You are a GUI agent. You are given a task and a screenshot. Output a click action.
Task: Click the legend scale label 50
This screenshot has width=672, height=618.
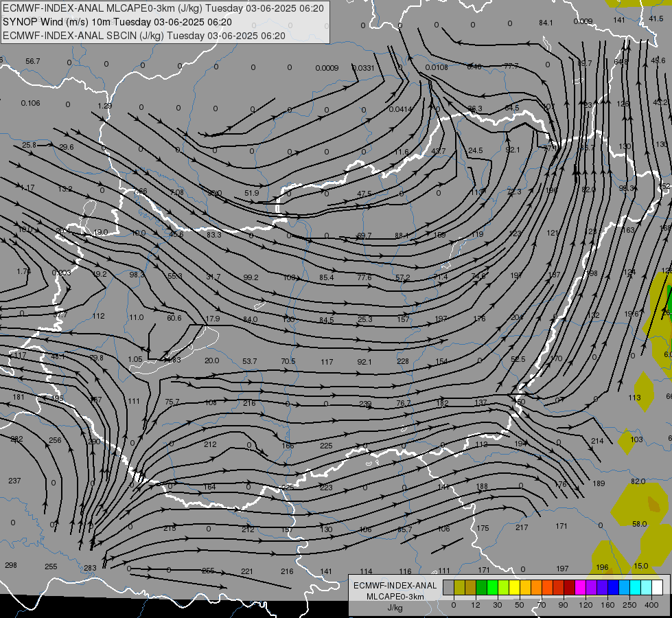pos(520,605)
